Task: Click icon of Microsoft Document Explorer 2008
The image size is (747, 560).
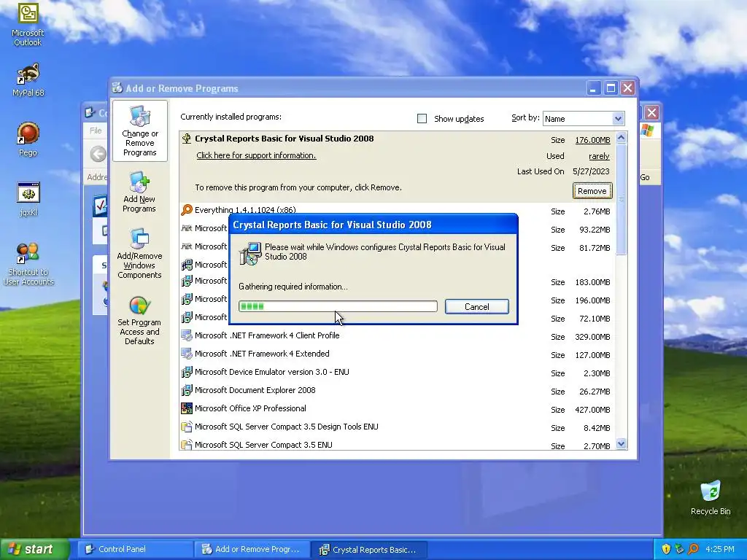Action: click(x=187, y=391)
